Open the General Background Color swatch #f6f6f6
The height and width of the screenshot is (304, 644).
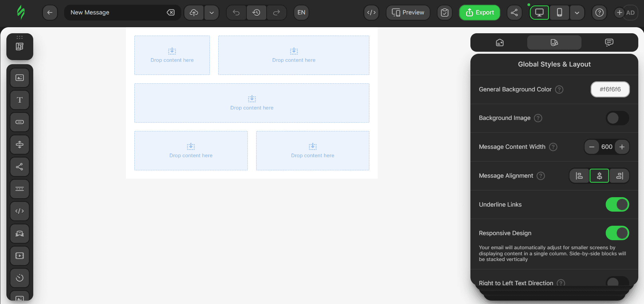point(610,89)
